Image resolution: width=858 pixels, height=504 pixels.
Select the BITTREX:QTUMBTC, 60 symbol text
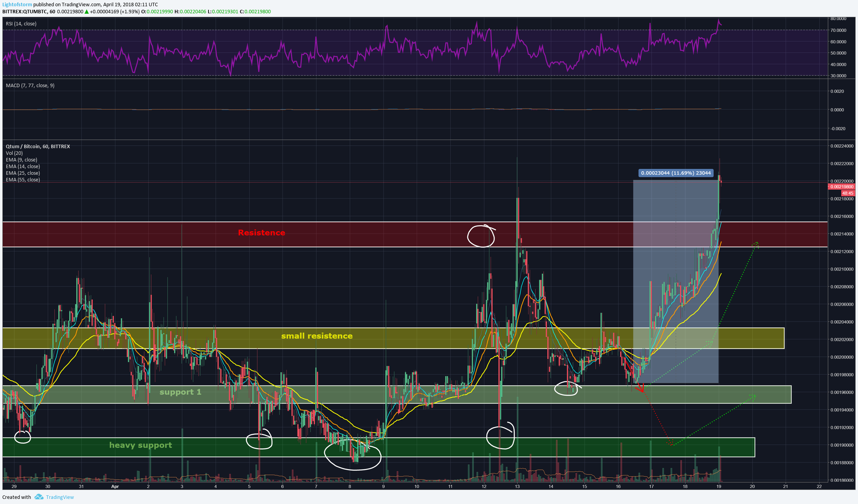[29, 12]
